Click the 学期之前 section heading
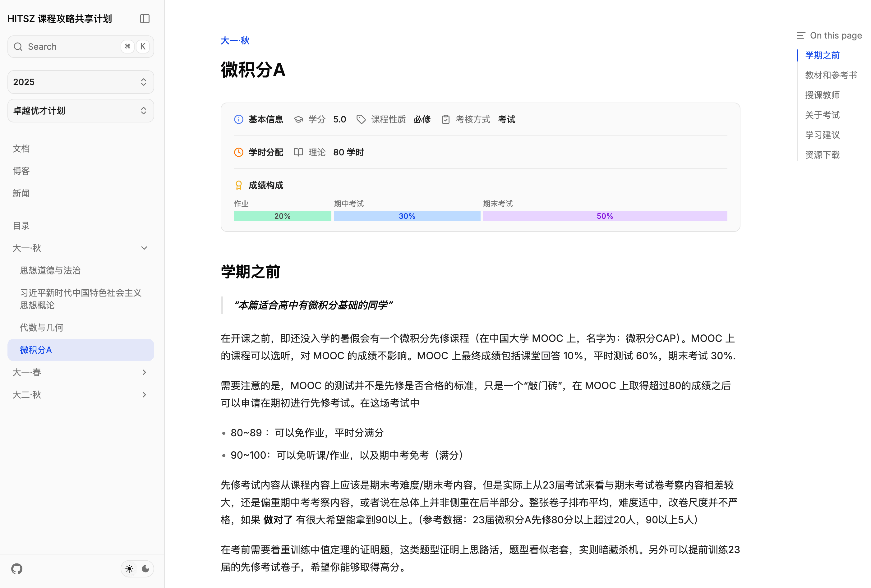The image size is (871, 588). pos(250,272)
